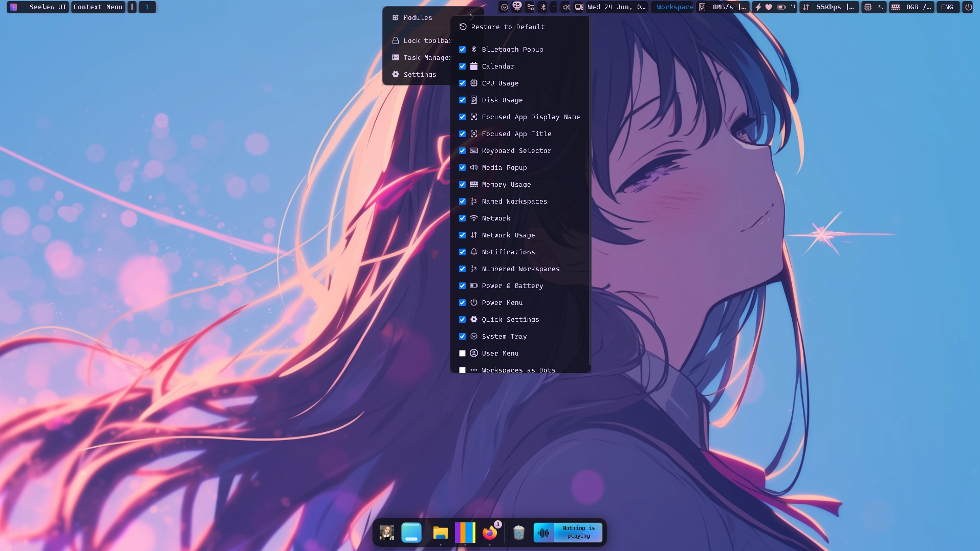This screenshot has height=551, width=980.
Task: Uncheck the Network module checkbox
Action: (462, 218)
